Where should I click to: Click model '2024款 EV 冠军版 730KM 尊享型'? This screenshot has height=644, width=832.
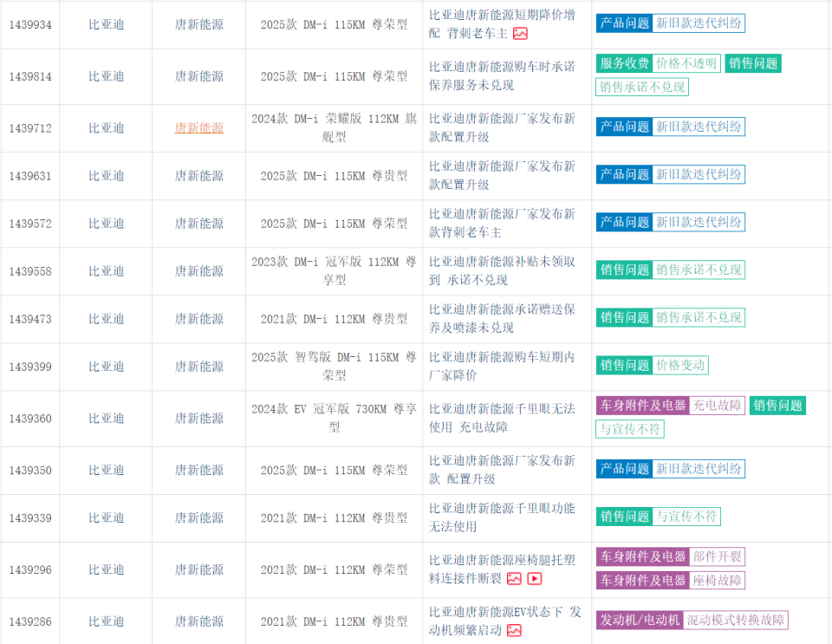pos(334,419)
